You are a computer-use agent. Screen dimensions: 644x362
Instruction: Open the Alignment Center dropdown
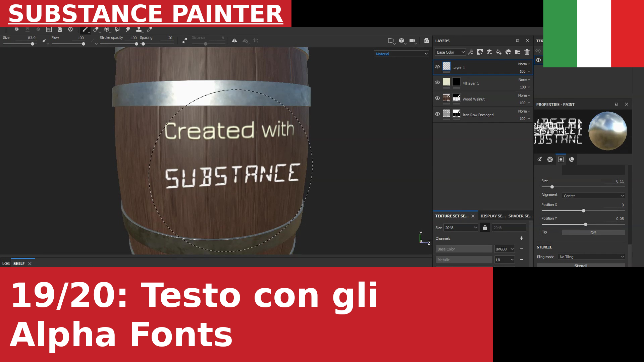click(593, 196)
